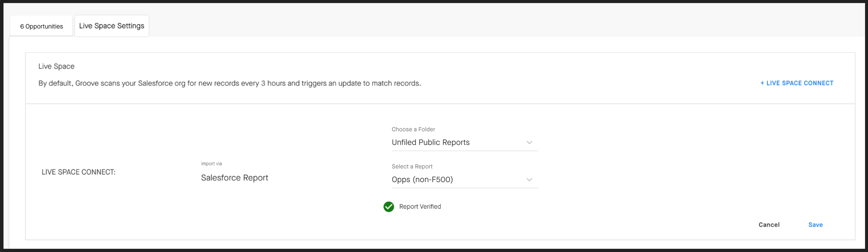Image resolution: width=868 pixels, height=252 pixels.
Task: Click the LIVE SPACE CONNECT: row label
Action: point(78,172)
